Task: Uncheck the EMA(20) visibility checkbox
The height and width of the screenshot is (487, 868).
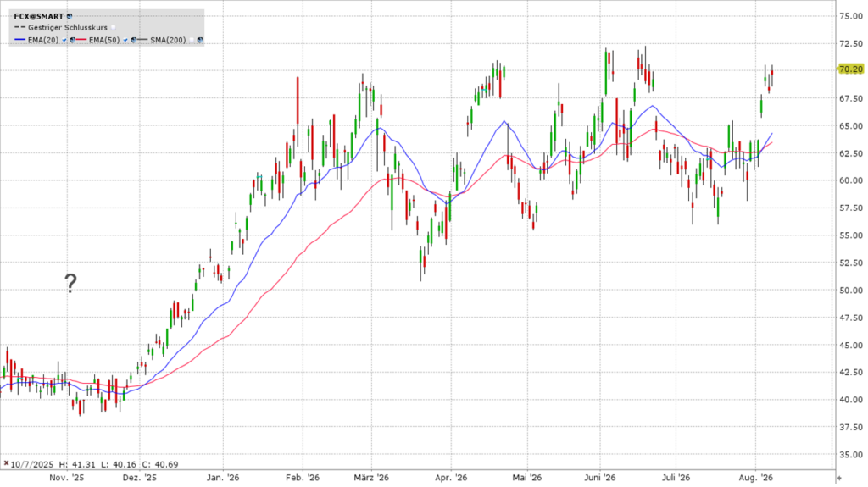Action: pos(64,40)
